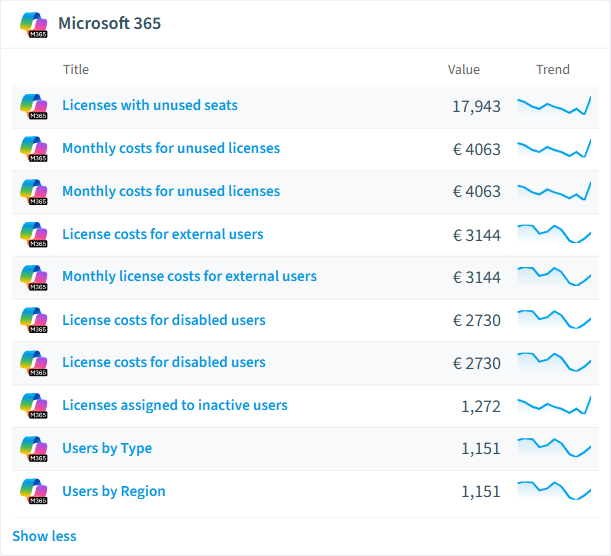Click the M365 icon beside Monthly license costs for external users
The width and height of the screenshot is (611, 556).
[34, 277]
